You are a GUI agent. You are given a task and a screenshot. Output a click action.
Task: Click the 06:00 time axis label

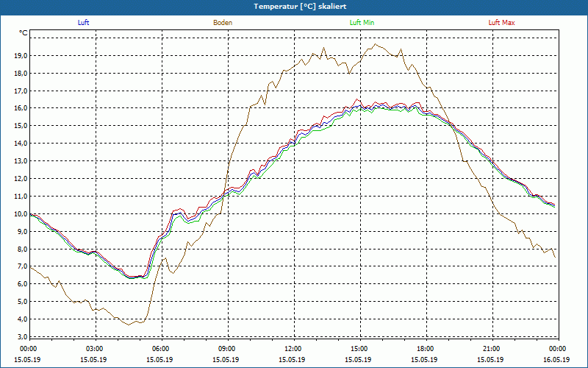click(159, 349)
